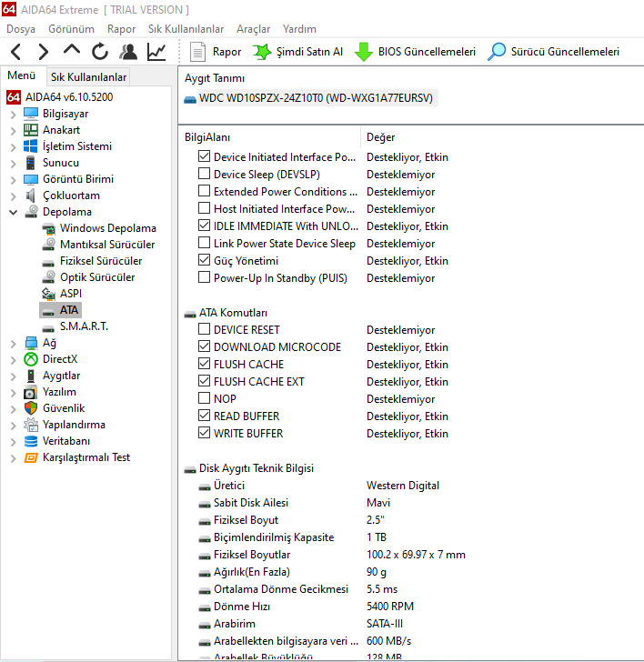Select the DirectX Xbox icon

[31, 359]
